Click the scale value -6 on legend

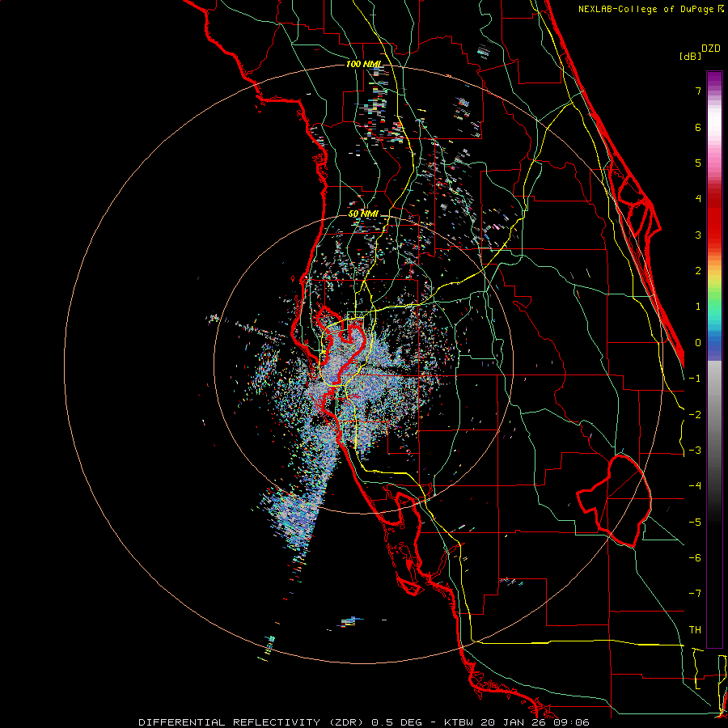coord(695,558)
